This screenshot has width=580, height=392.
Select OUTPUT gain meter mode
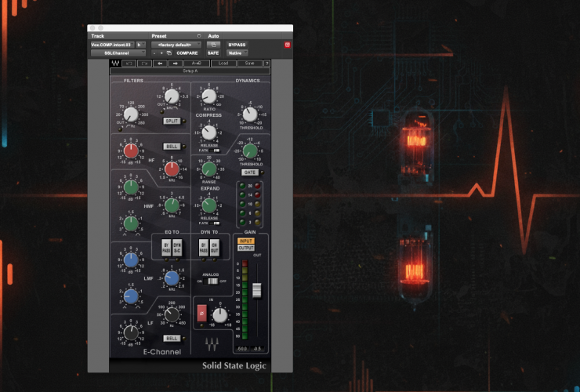tap(246, 248)
